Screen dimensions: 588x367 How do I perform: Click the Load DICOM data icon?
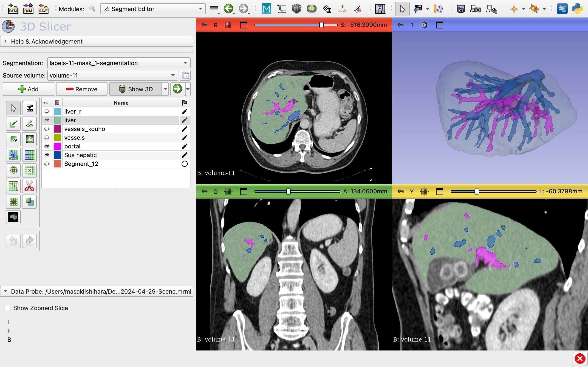click(28, 9)
